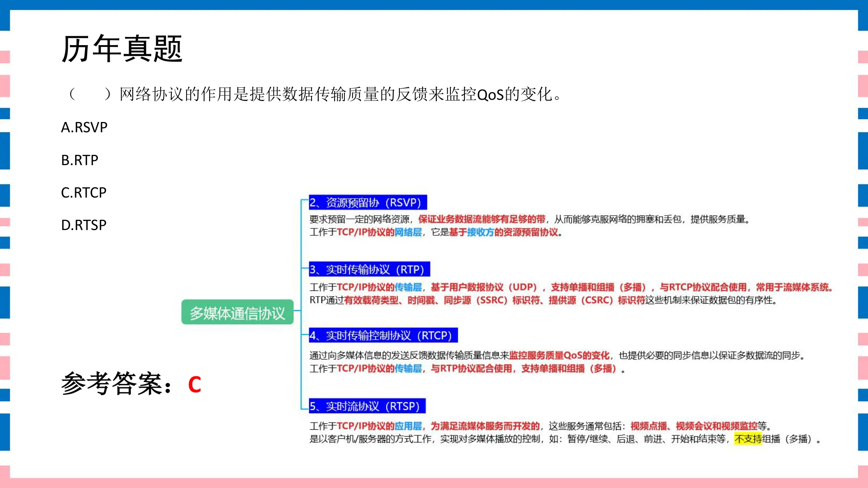868x488 pixels.
Task: Click the red text 提供源 (CSRC) 标识符
Action: [x=597, y=300]
